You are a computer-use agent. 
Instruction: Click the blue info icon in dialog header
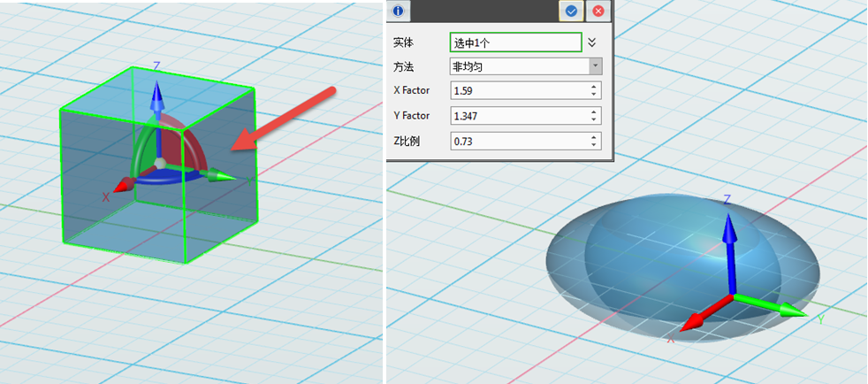pos(398,11)
